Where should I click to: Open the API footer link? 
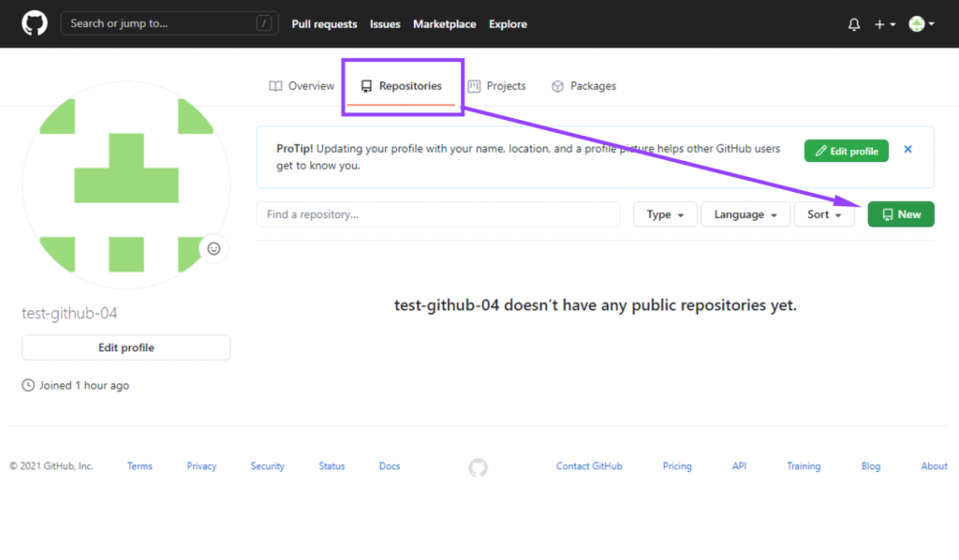tap(739, 465)
